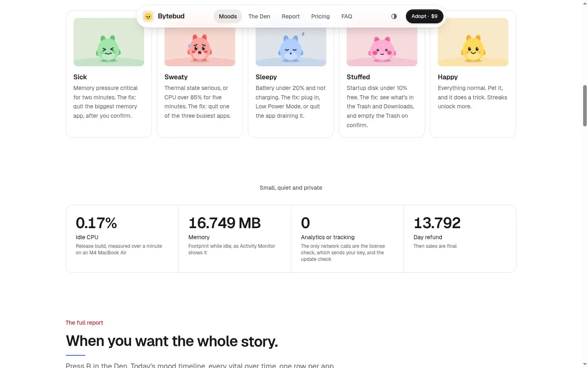Click the 'Idle CPU' label
Screen dimensions: 588x368
87,237
